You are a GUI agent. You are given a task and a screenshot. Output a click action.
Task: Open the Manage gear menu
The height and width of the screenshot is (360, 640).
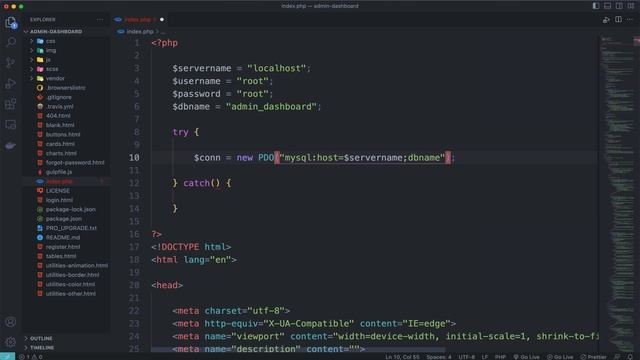pyautogui.click(x=11, y=342)
